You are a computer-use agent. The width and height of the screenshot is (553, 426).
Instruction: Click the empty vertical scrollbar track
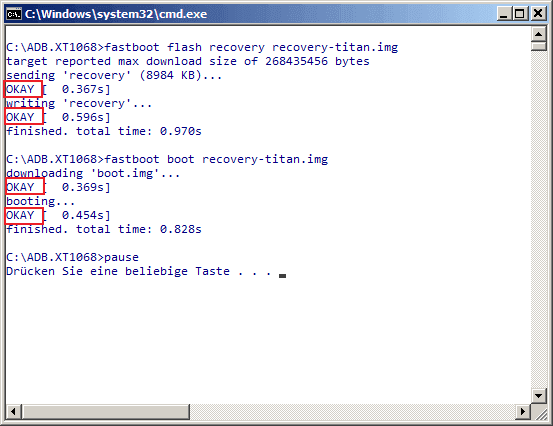click(x=539, y=220)
